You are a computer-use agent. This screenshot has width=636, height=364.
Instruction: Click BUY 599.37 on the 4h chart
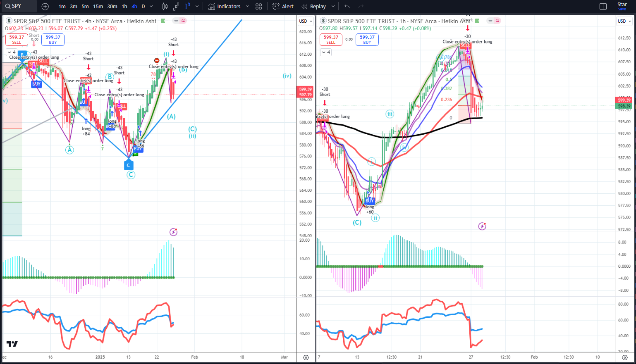(x=53, y=39)
